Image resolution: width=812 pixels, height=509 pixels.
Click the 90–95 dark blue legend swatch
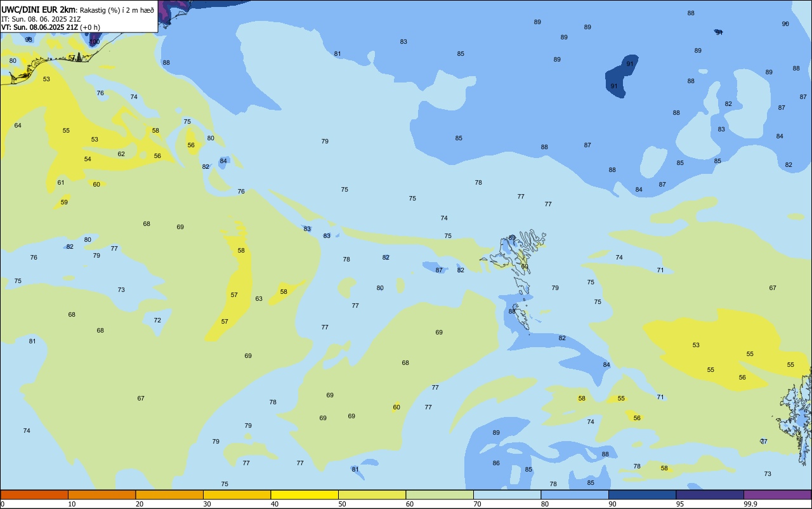tap(642, 494)
